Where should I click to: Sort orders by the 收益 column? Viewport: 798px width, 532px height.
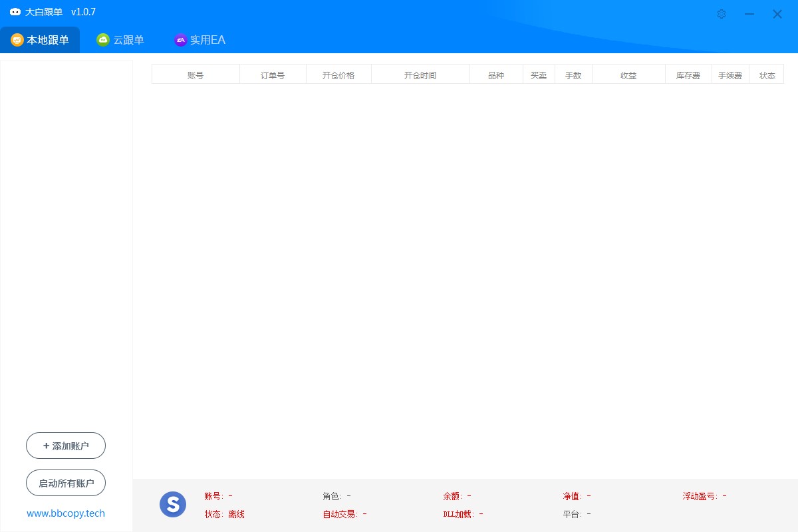tap(628, 75)
